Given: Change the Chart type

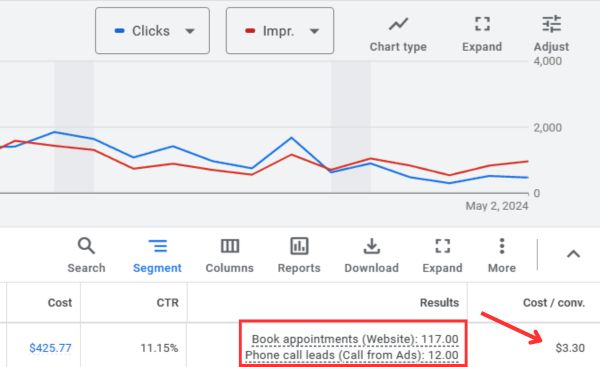Looking at the screenshot, I should [x=398, y=34].
